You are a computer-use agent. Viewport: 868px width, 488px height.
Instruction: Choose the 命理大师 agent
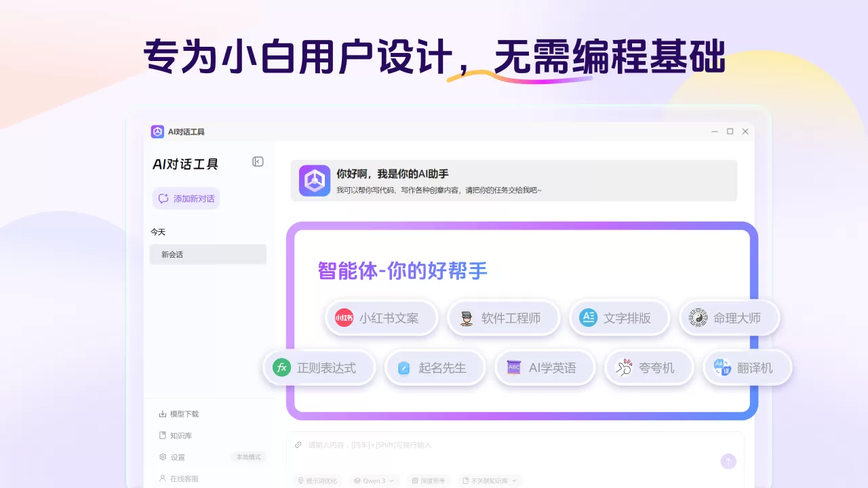[x=730, y=318]
